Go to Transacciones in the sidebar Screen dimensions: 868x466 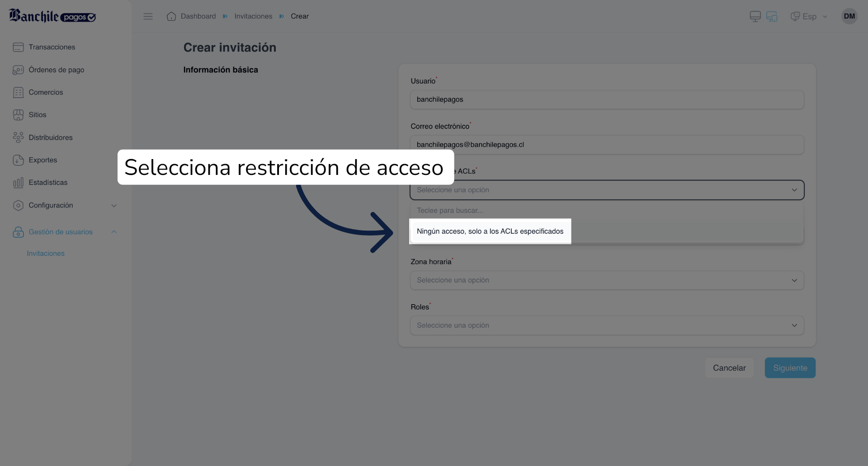(x=52, y=47)
